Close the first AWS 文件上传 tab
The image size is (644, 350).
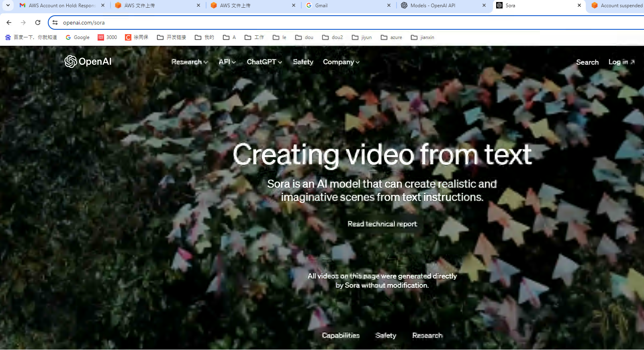(x=198, y=5)
